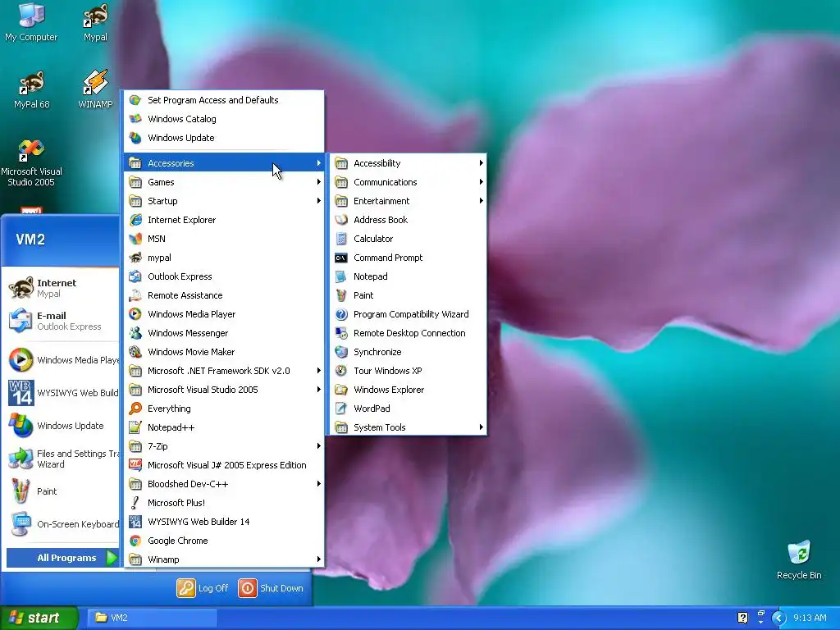Select Microsoft Visual Studio 2005 desktop shortcut

pyautogui.click(x=31, y=162)
